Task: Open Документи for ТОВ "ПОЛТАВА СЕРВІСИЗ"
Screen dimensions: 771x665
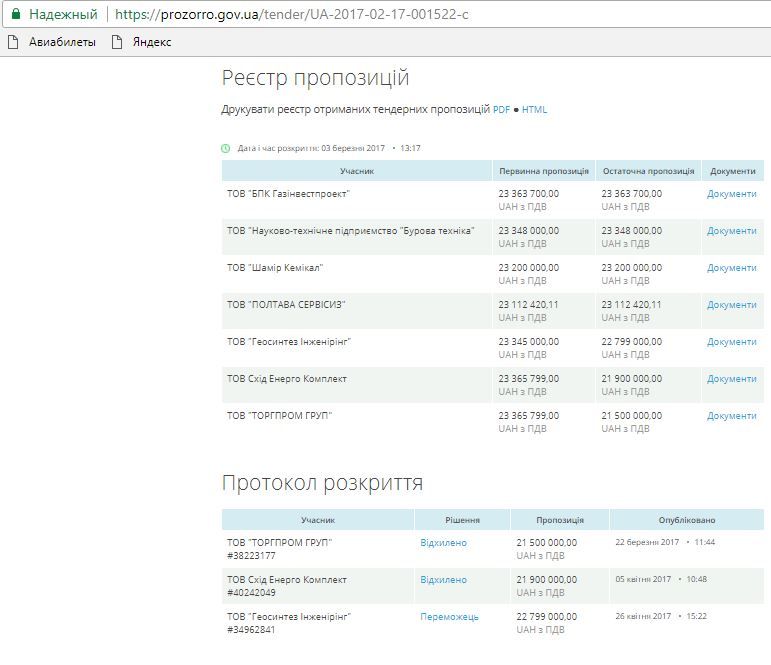Action: (732, 304)
